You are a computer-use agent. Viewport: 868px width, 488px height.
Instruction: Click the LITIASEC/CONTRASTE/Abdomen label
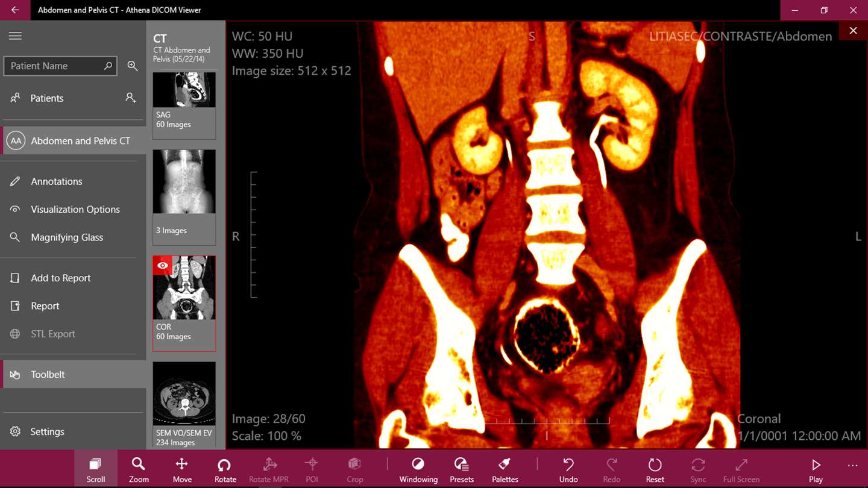741,36
